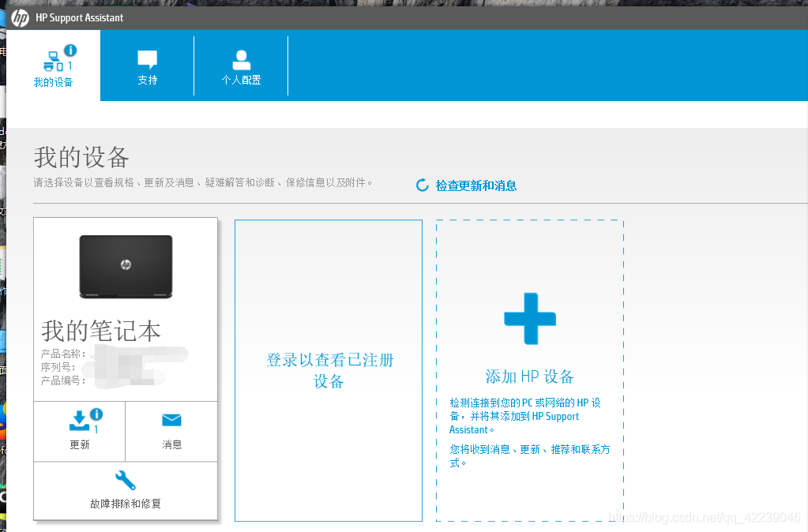Image resolution: width=808 pixels, height=532 pixels.
Task: Click the 故障排除和修复 label
Action: pyautogui.click(x=126, y=504)
